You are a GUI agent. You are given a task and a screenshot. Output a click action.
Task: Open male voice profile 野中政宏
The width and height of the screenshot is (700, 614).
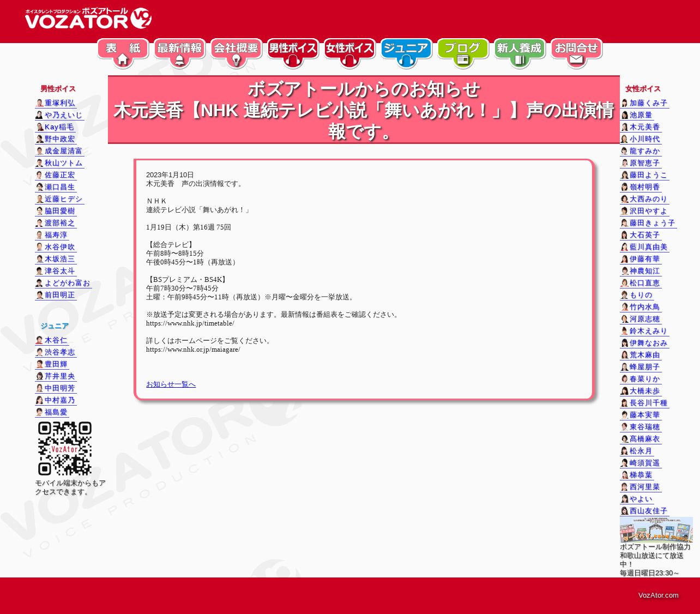56,139
